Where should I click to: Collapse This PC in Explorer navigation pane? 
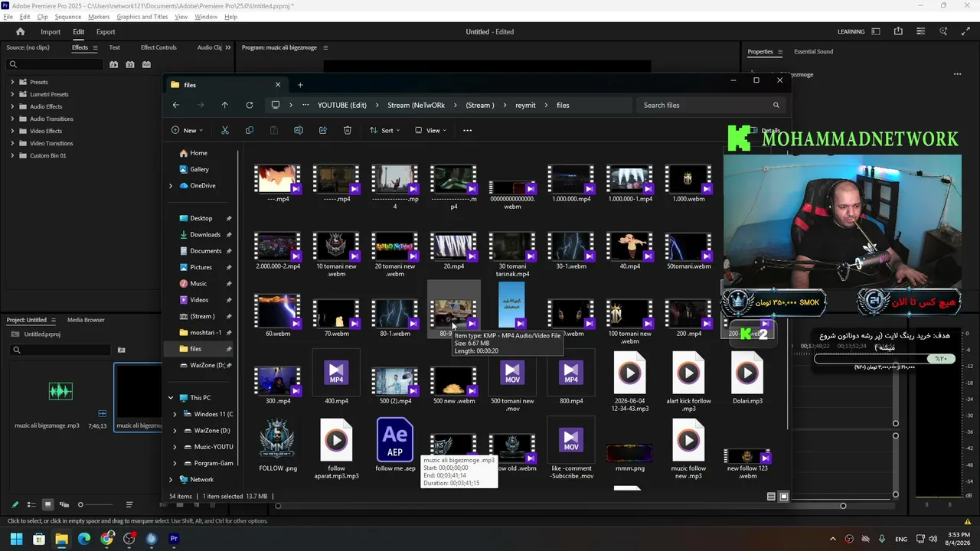pyautogui.click(x=171, y=398)
